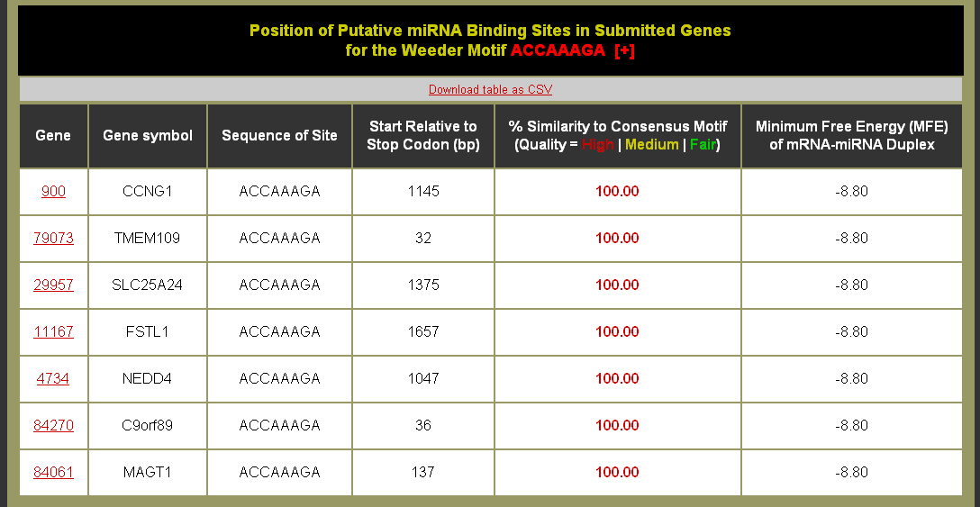Click the red ACCAAAGA motif in title
The width and height of the screenshot is (980, 507).
558,50
